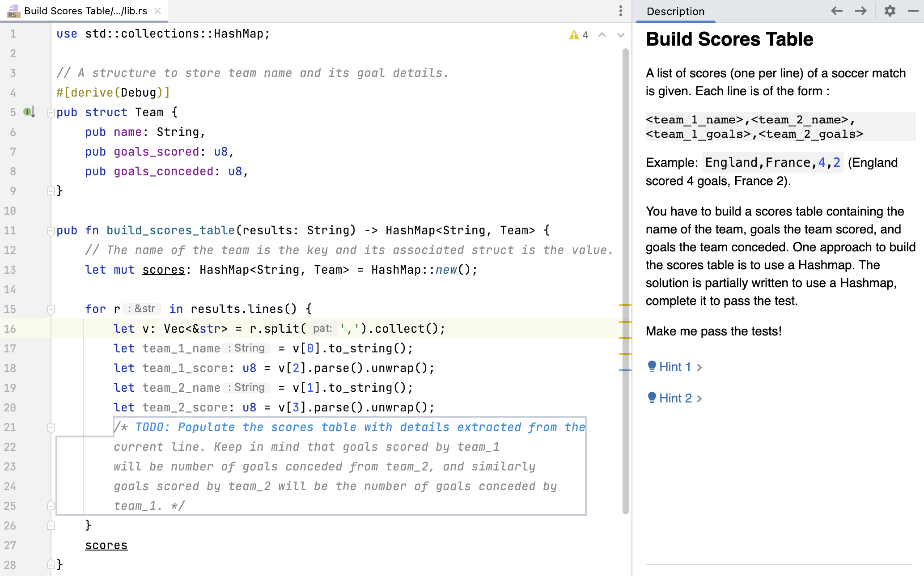Screen dimensions: 924x576
Task: Click the HashMap import on line 1
Action: [x=239, y=34]
